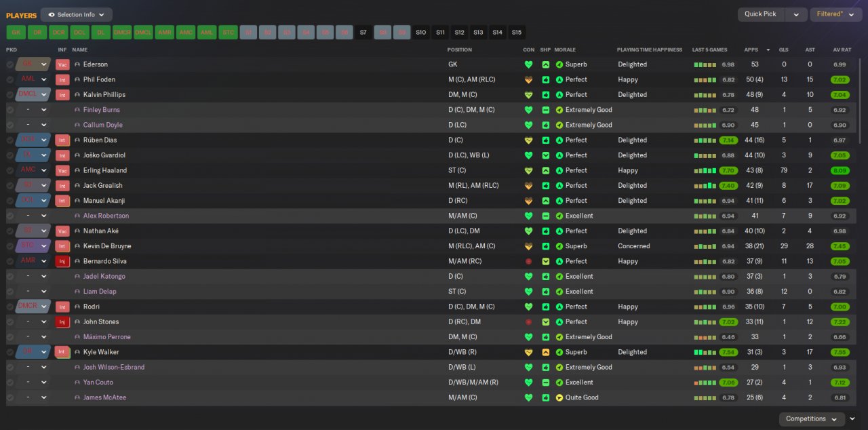Click the Int badge beside Kyle Walker

63,352
